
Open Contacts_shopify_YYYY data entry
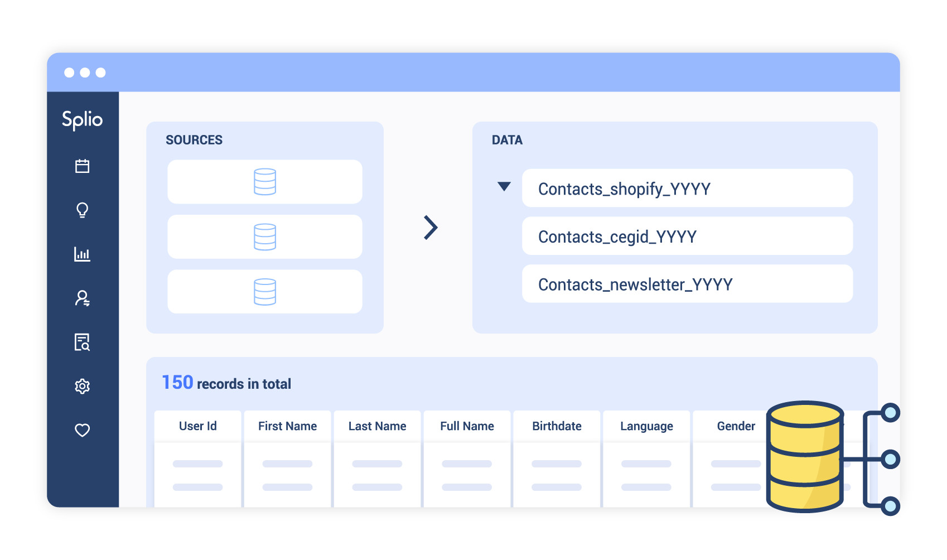687,189
